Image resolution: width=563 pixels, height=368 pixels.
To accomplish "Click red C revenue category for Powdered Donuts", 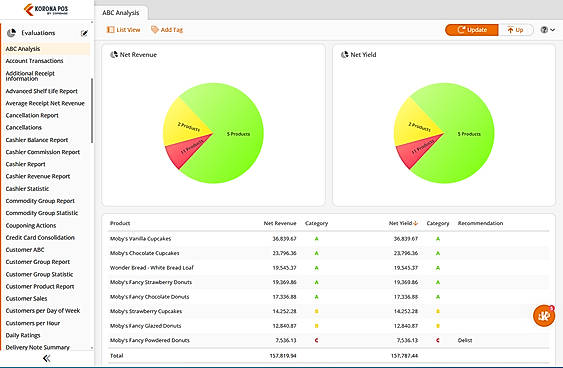I will [316, 340].
